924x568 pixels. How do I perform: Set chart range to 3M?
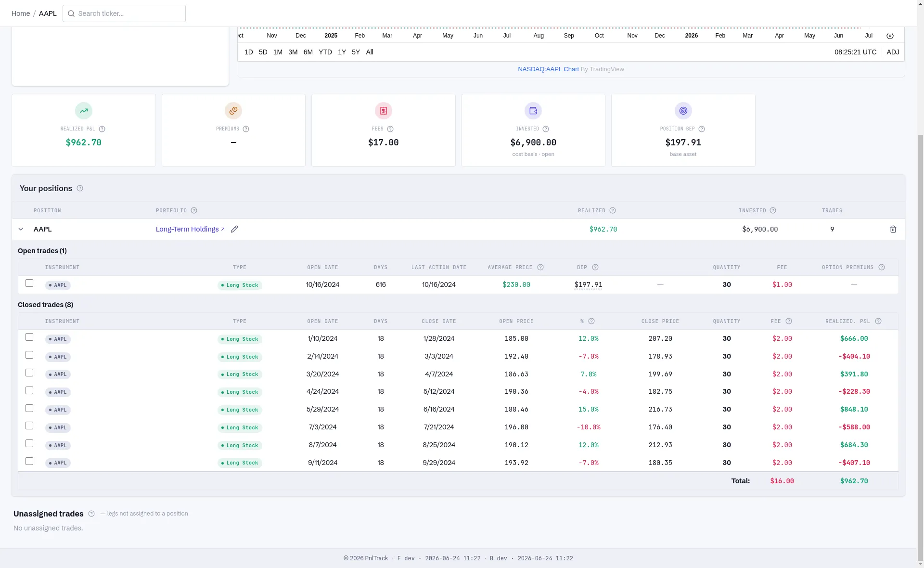(x=293, y=52)
